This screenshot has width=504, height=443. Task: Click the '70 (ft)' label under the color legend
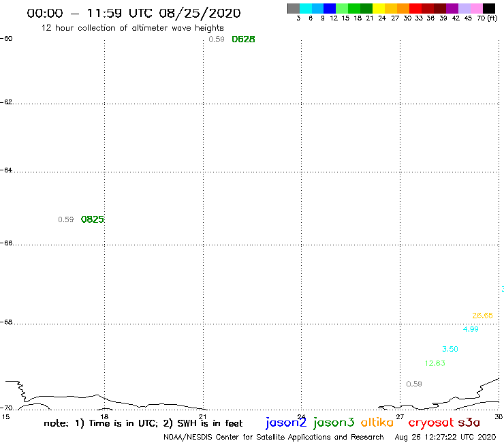(x=487, y=18)
